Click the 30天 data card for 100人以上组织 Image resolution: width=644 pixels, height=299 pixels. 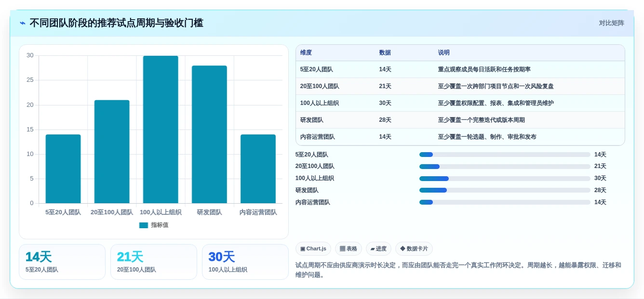pos(245,262)
